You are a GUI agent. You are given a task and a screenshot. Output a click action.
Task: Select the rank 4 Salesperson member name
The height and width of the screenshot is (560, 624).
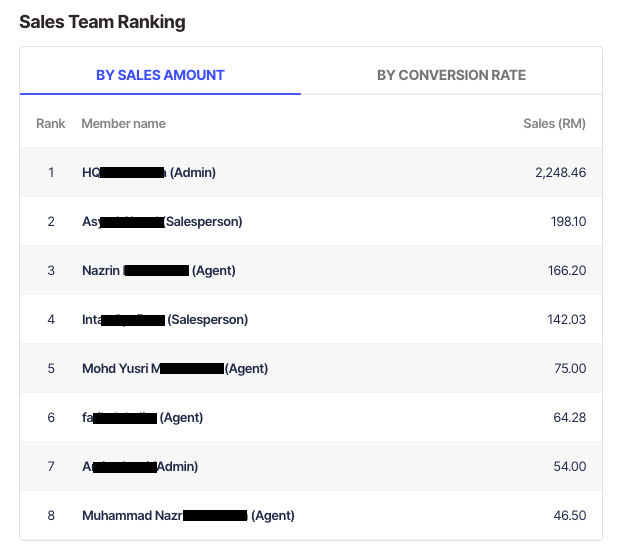pyautogui.click(x=165, y=320)
